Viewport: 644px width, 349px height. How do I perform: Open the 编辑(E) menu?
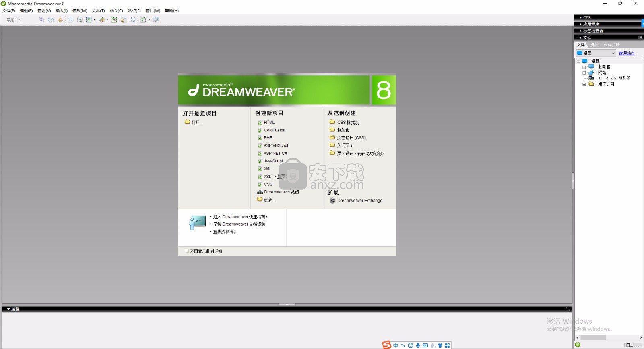click(26, 11)
